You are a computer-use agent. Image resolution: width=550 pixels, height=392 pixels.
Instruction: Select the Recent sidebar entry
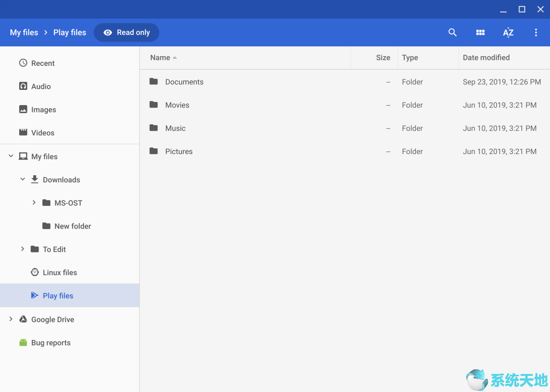coord(70,63)
